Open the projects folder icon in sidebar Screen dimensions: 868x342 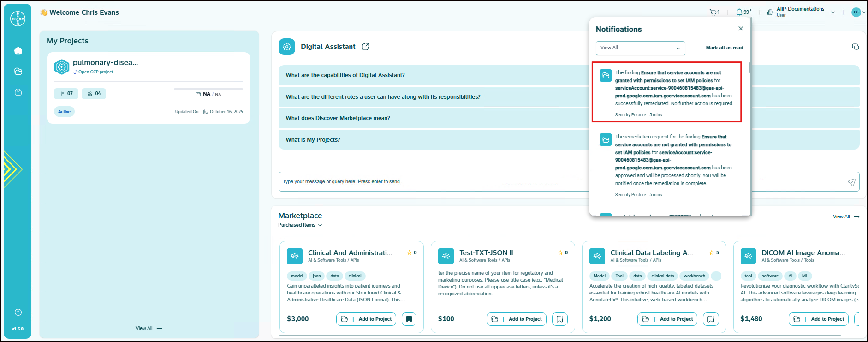click(18, 72)
